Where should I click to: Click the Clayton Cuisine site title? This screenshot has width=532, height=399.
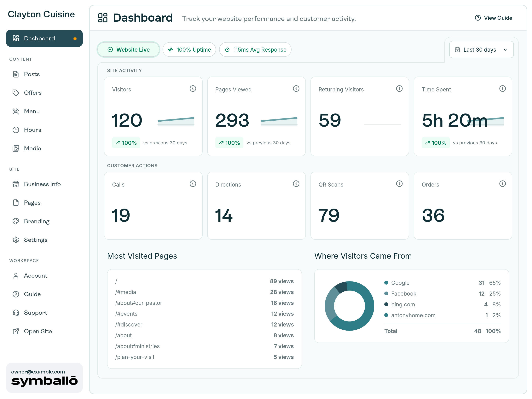coord(41,14)
